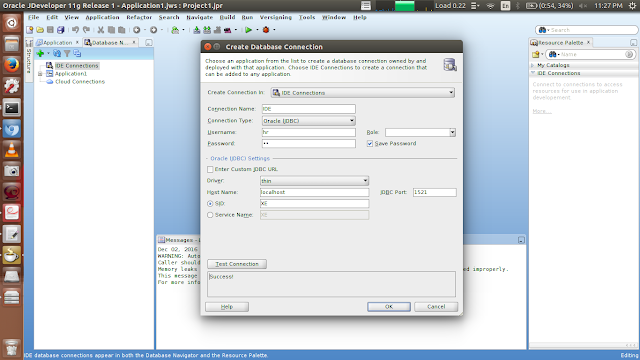Click the New file toolbar icon
The height and width of the screenshot is (360, 640).
point(29,30)
